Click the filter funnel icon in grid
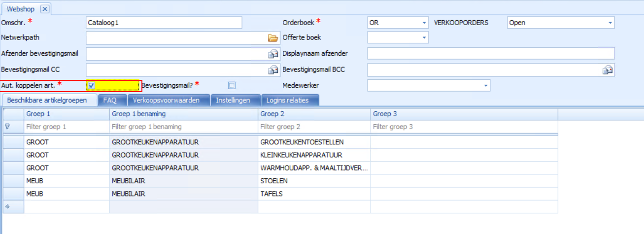The height and width of the screenshot is (234, 644). click(x=7, y=127)
